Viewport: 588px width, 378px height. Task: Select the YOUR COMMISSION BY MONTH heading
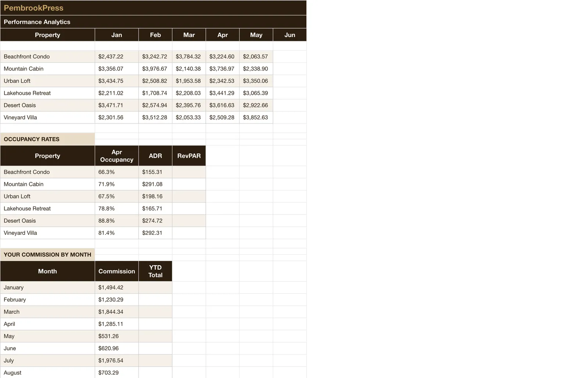point(47,255)
